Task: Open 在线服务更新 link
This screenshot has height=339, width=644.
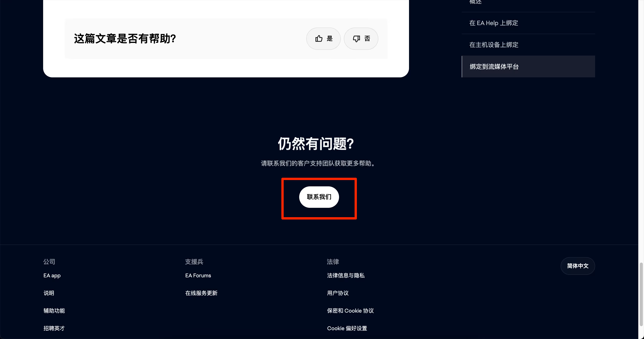Action: click(x=201, y=293)
